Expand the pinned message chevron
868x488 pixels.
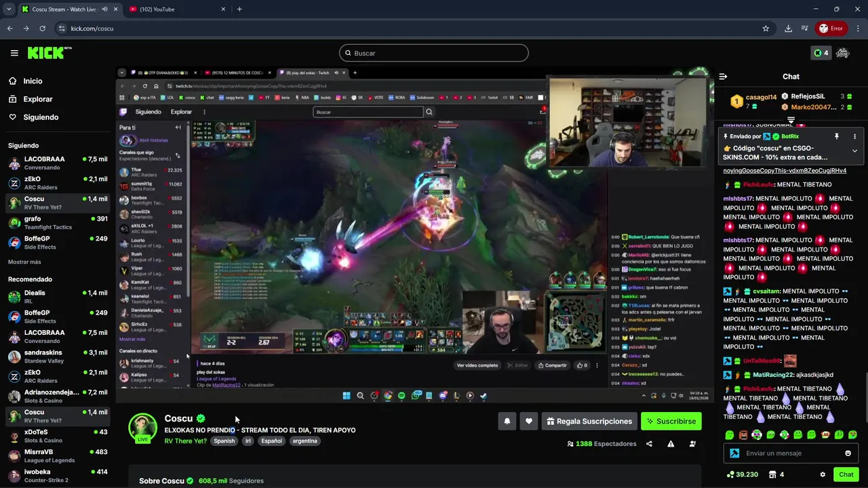pos(854,151)
